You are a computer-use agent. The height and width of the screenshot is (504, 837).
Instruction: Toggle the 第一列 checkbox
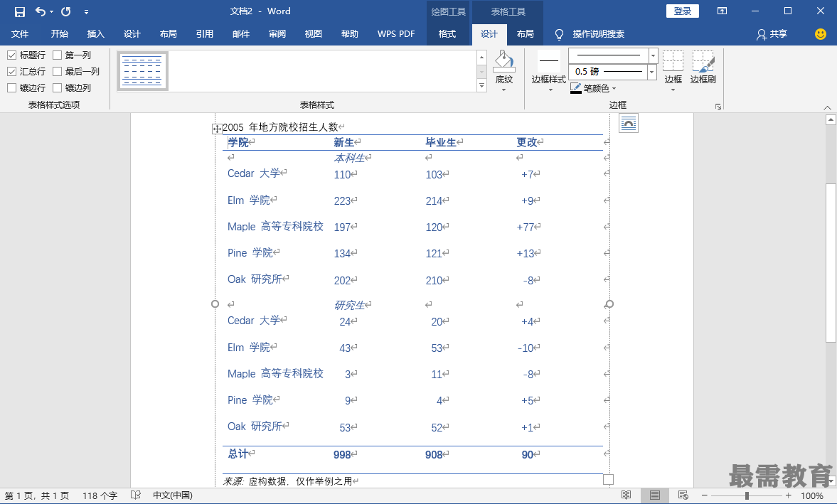point(57,55)
